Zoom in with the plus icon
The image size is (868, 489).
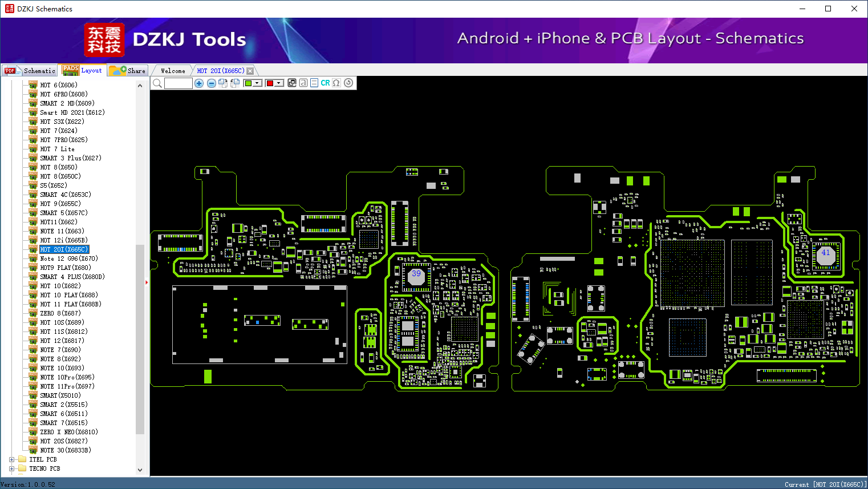point(199,83)
